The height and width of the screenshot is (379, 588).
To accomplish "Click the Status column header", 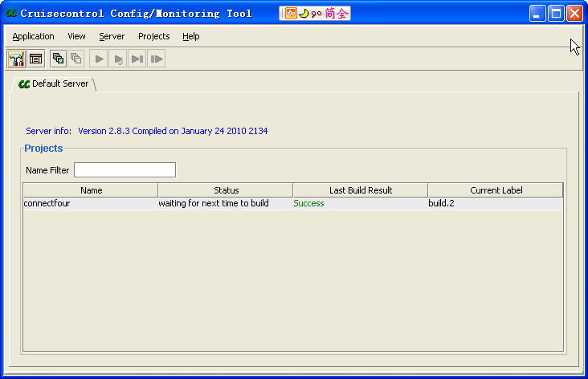I will point(226,190).
